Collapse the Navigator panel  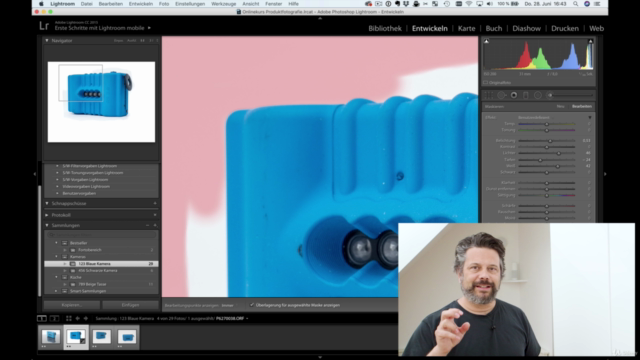47,40
